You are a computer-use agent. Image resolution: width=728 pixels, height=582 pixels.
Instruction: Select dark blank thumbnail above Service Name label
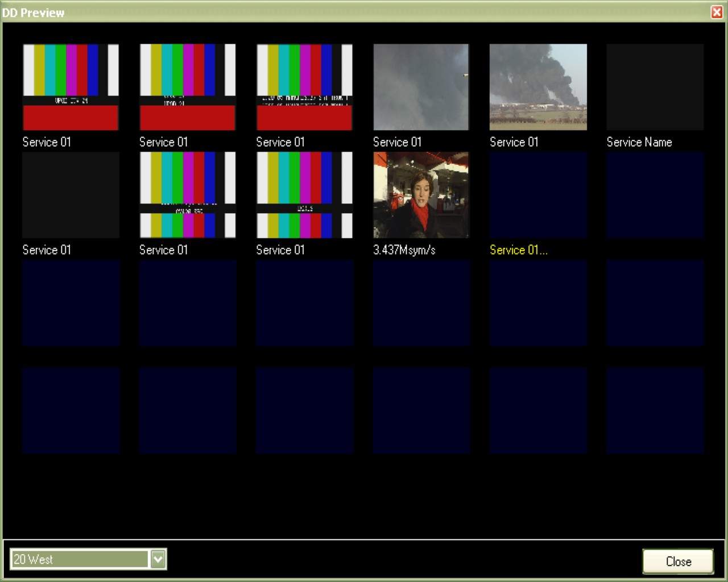coord(655,87)
